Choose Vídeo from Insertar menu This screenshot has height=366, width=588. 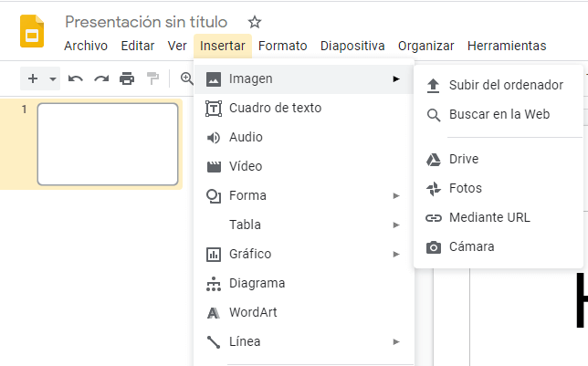tap(304, 166)
